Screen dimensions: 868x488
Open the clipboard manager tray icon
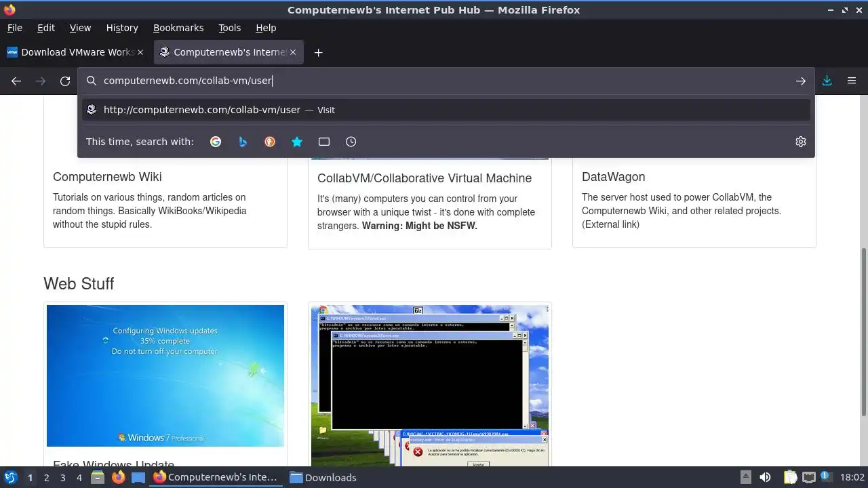(790, 477)
